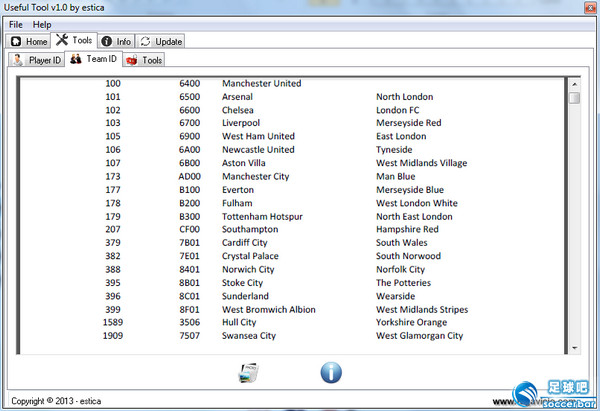Screen dimensions: 600x411
Task: Click the scrollbar thumb of team list
Action: pos(574,97)
